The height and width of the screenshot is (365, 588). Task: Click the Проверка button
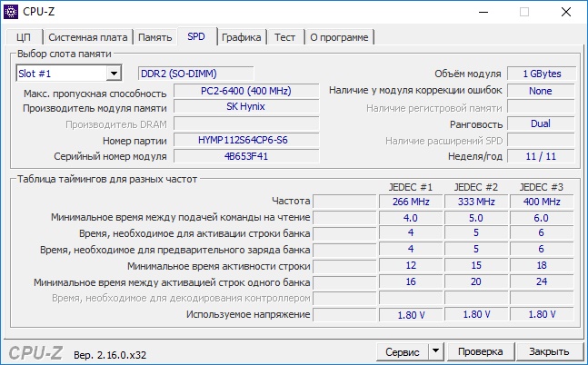click(x=481, y=351)
